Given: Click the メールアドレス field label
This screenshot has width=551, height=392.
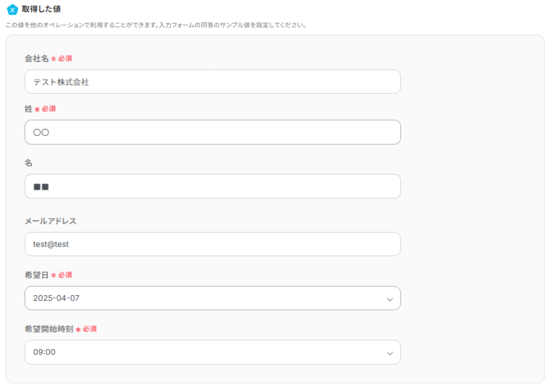Looking at the screenshot, I should (51, 221).
